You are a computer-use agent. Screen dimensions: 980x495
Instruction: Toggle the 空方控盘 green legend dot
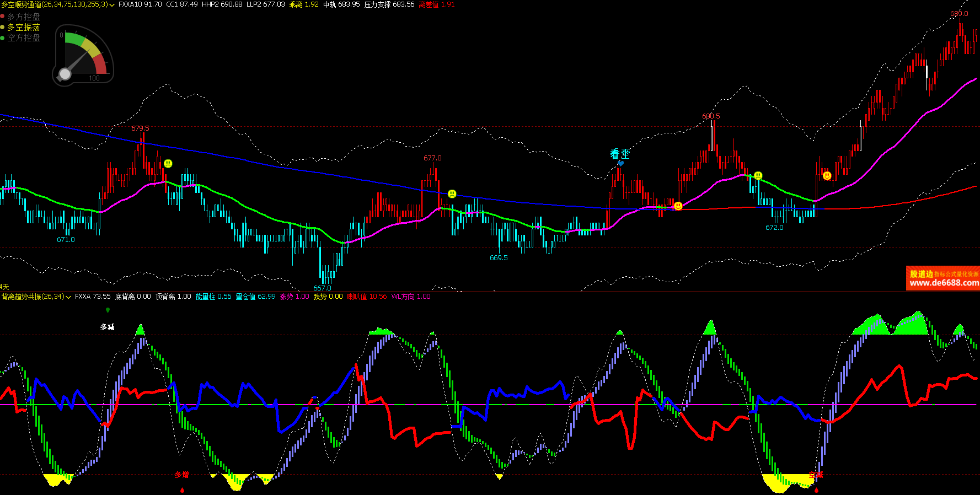2,37
